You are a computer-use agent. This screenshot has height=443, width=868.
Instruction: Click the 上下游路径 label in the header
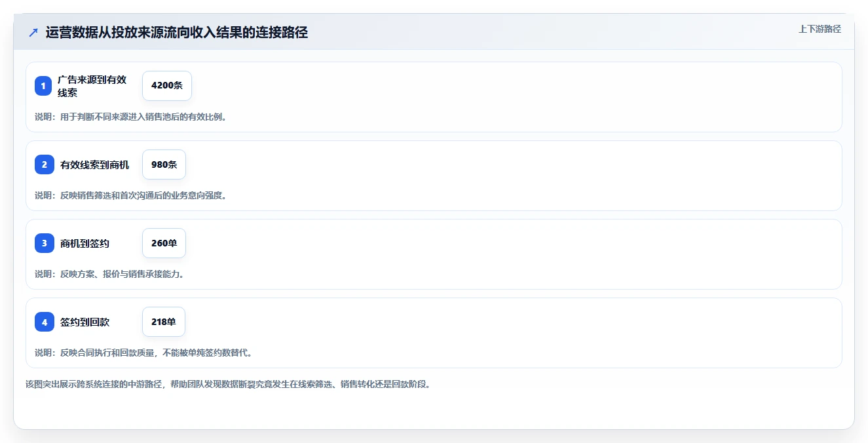point(820,29)
